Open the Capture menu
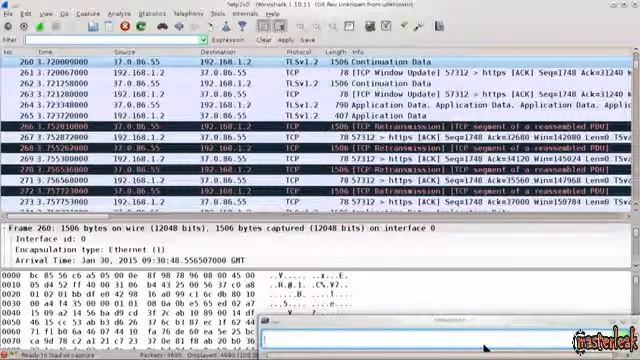 coord(88,14)
